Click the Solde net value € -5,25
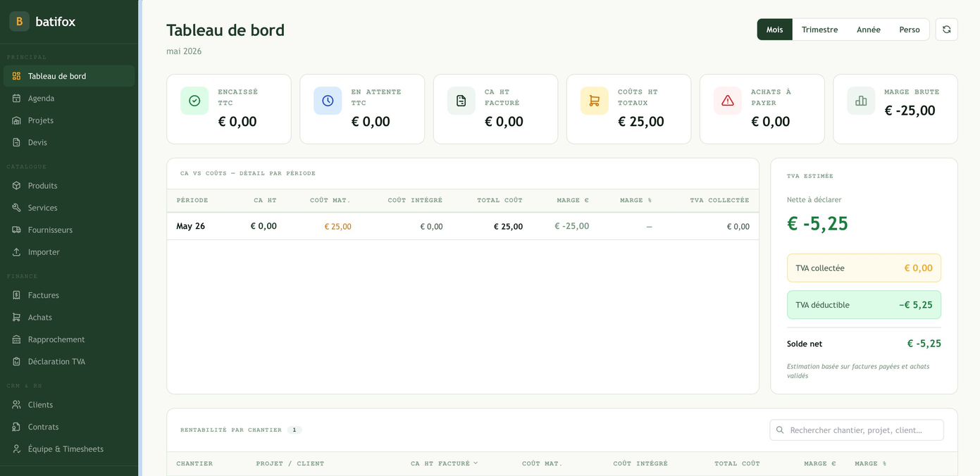The height and width of the screenshot is (476, 980). click(x=924, y=344)
